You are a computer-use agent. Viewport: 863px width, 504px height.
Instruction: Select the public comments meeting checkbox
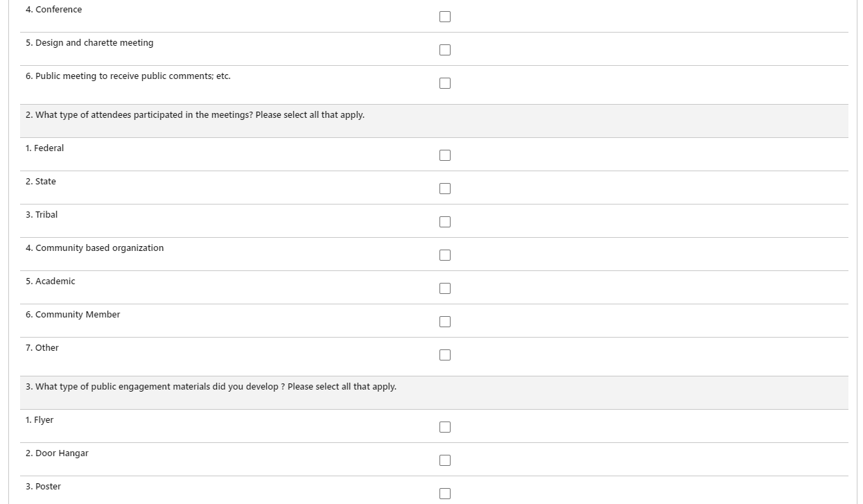coord(445,83)
